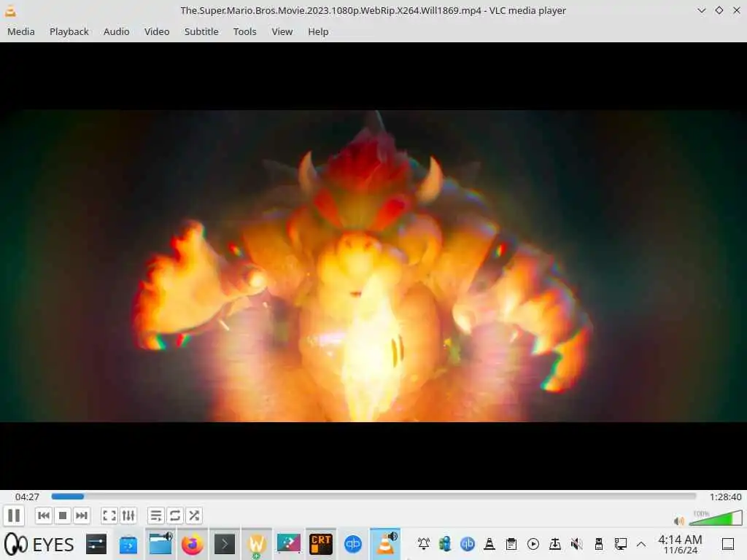This screenshot has width=747, height=560.
Task: Switch to Firefox in the taskbar
Action: click(193, 544)
